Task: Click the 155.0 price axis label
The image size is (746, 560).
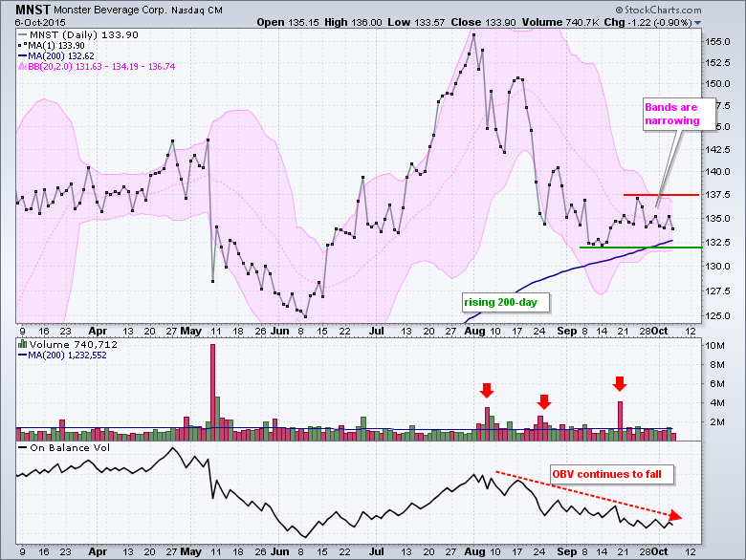Action: (717, 42)
